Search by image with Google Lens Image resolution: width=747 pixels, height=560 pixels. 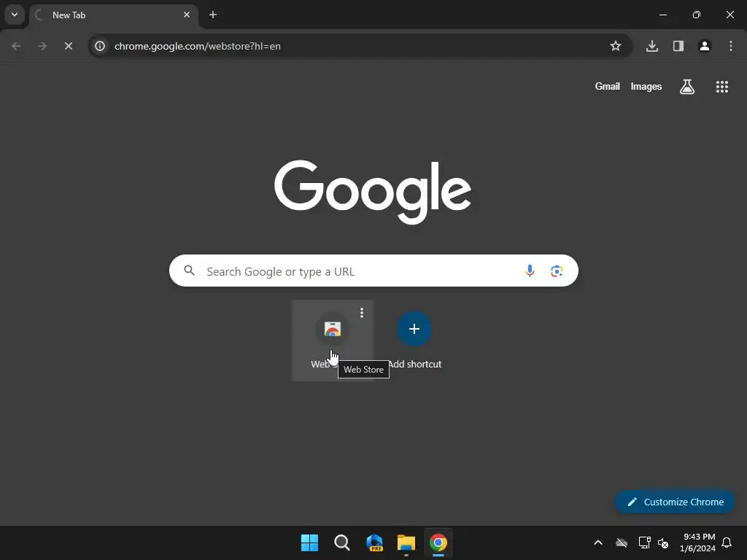click(x=557, y=271)
